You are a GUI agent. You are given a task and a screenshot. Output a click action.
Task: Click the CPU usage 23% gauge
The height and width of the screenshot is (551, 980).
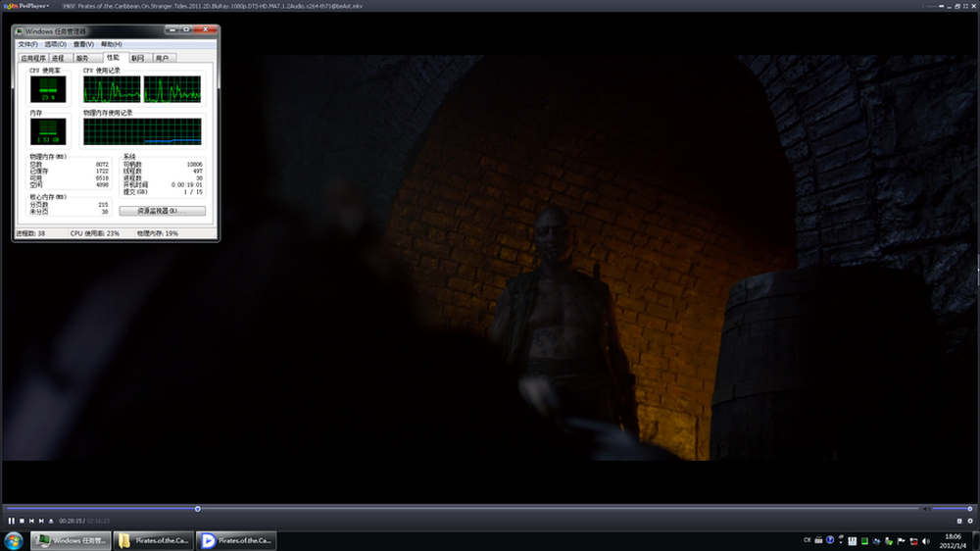click(x=48, y=89)
